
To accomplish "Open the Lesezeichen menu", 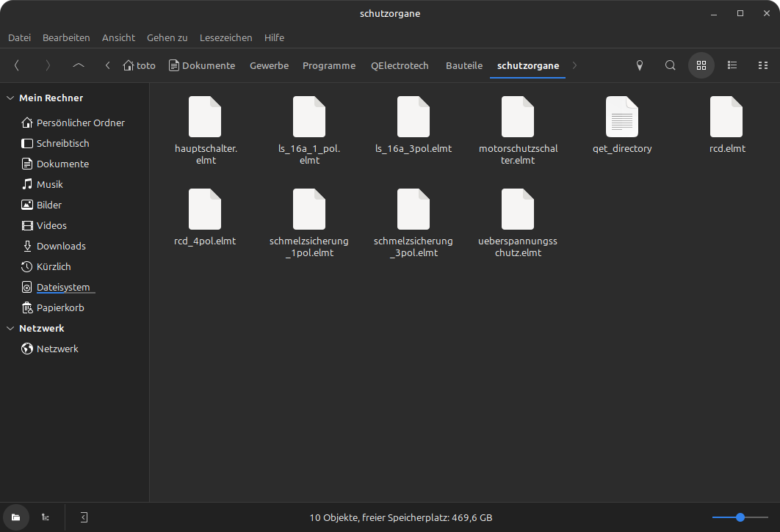I will (225, 37).
